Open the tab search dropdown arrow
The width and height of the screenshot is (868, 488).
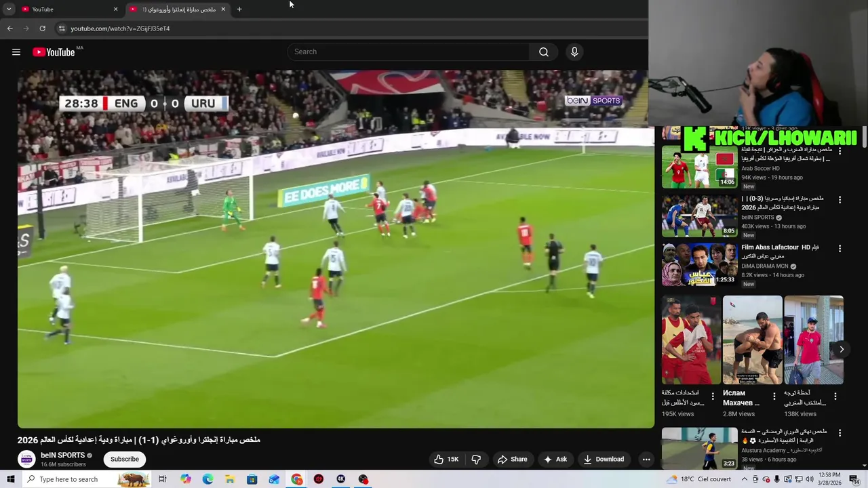9,9
